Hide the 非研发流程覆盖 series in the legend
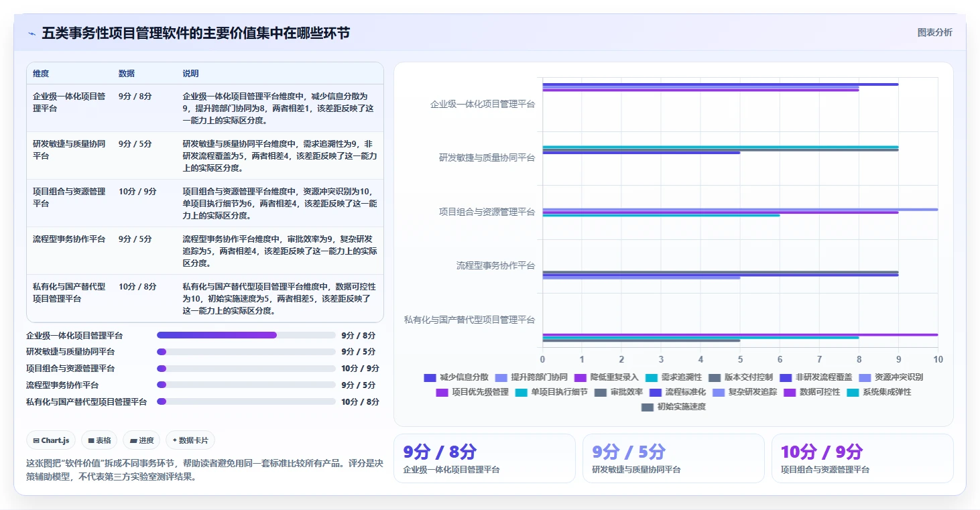 coord(816,377)
